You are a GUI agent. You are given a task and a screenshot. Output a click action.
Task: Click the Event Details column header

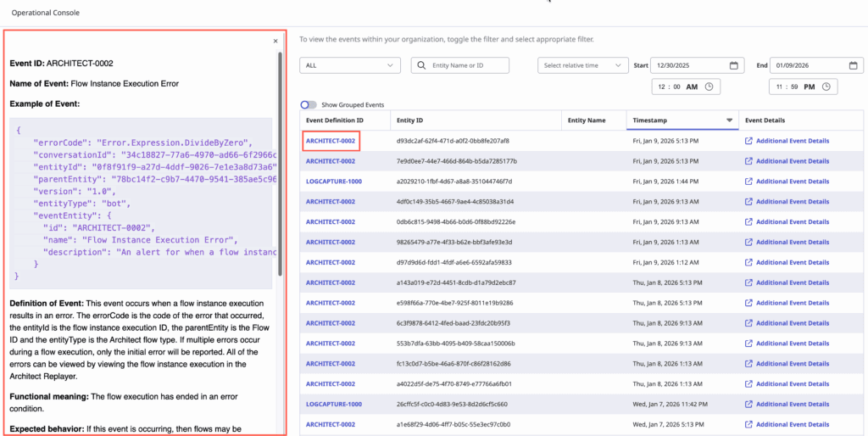765,120
